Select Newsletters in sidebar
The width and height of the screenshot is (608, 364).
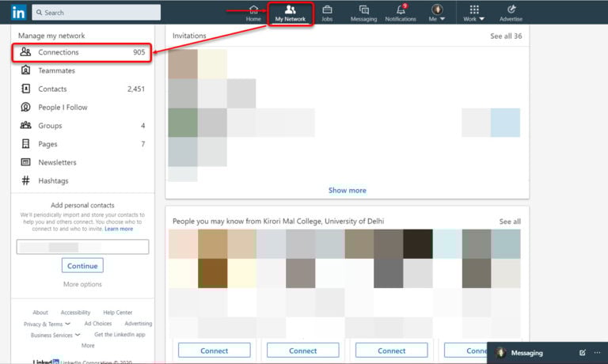click(57, 162)
